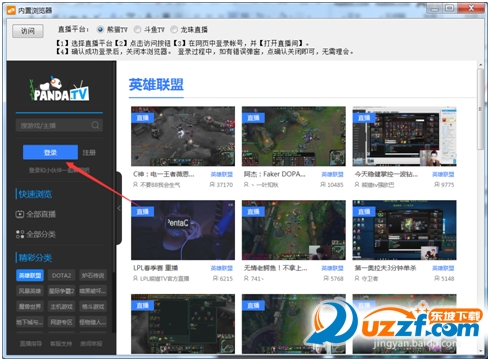Viewport: 490px width, 361px height.
Task: Select the 星际争霸2 category tag
Action: coord(61,291)
